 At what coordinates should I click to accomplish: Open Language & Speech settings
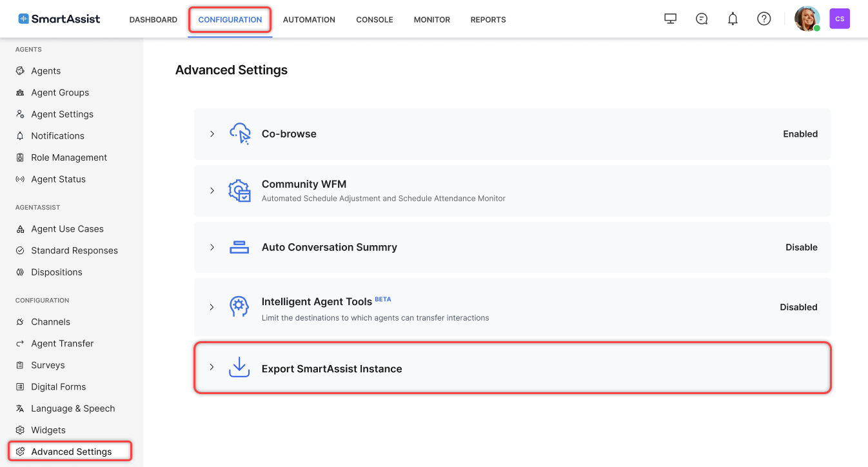click(x=73, y=408)
